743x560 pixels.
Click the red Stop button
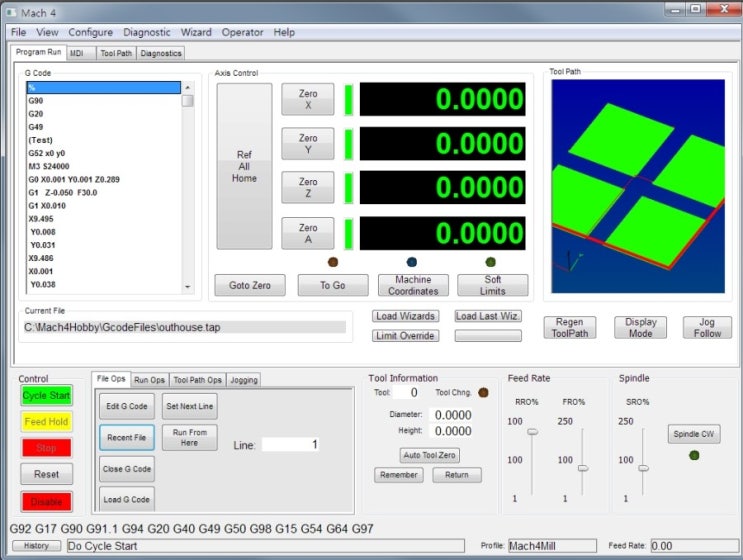point(46,448)
